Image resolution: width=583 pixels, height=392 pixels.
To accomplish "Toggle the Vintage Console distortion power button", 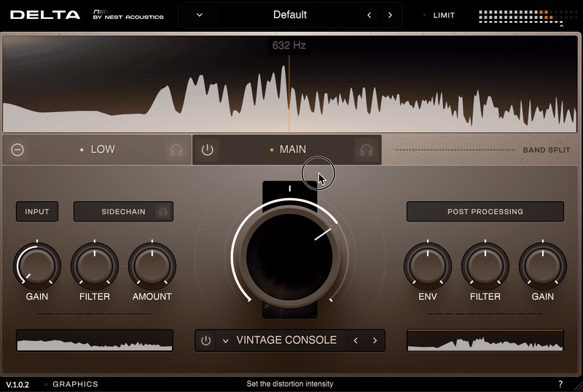I will tap(206, 340).
